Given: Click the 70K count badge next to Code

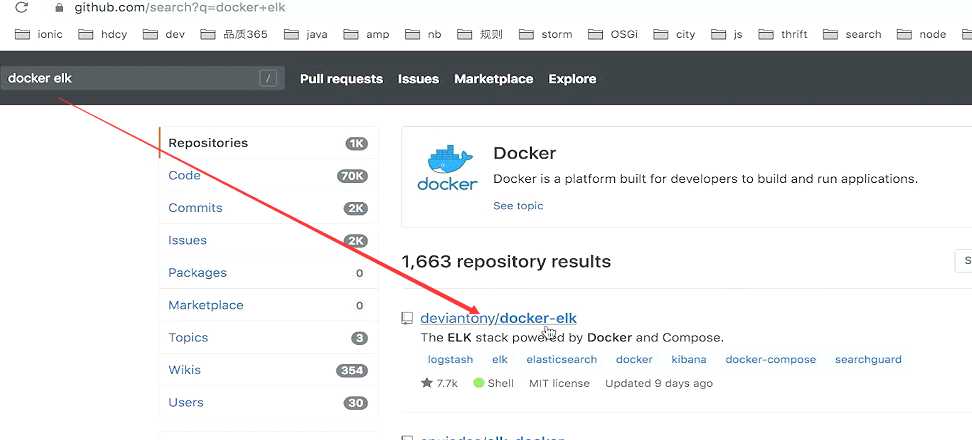Looking at the screenshot, I should [x=352, y=176].
